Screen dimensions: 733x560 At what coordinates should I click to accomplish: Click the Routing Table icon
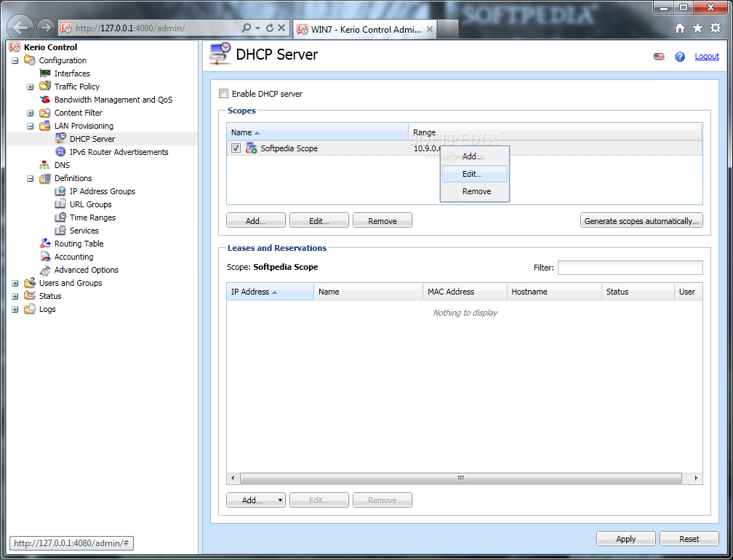tap(45, 244)
